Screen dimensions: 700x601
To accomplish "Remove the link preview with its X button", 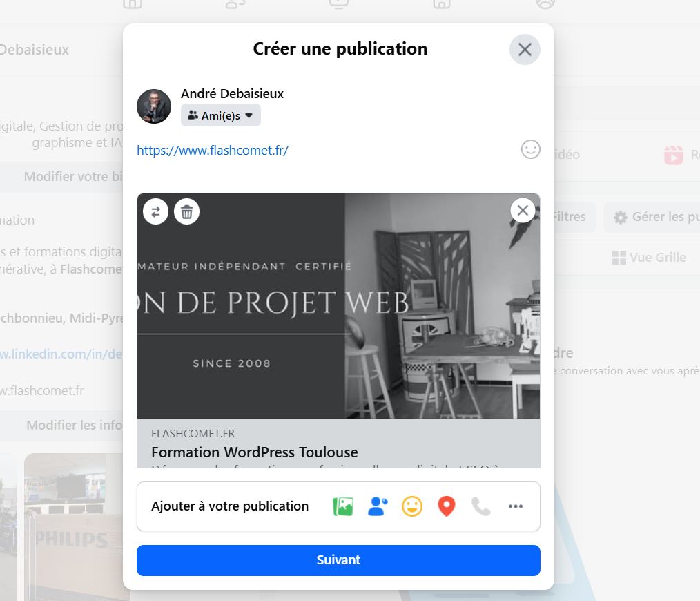I will [523, 210].
